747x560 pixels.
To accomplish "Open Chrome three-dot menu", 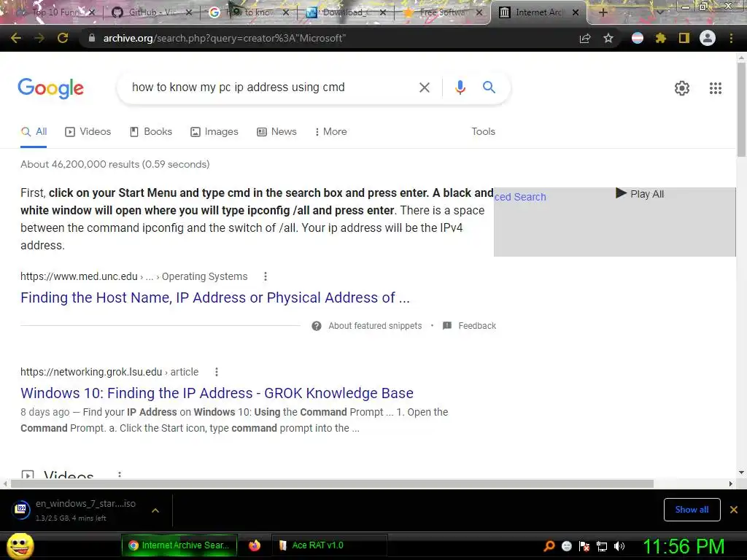I will click(731, 38).
